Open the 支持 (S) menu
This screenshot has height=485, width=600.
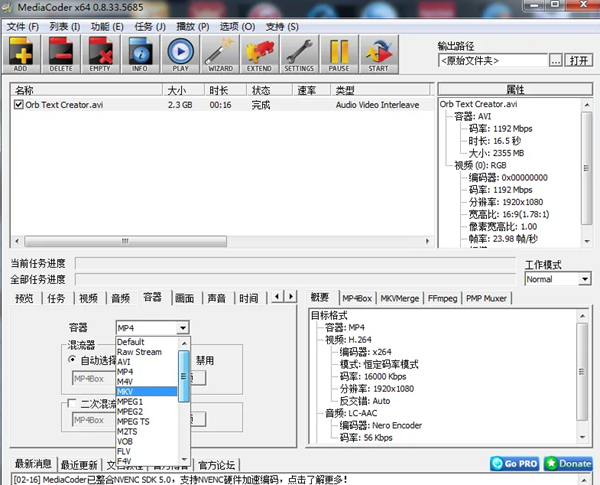(x=282, y=27)
